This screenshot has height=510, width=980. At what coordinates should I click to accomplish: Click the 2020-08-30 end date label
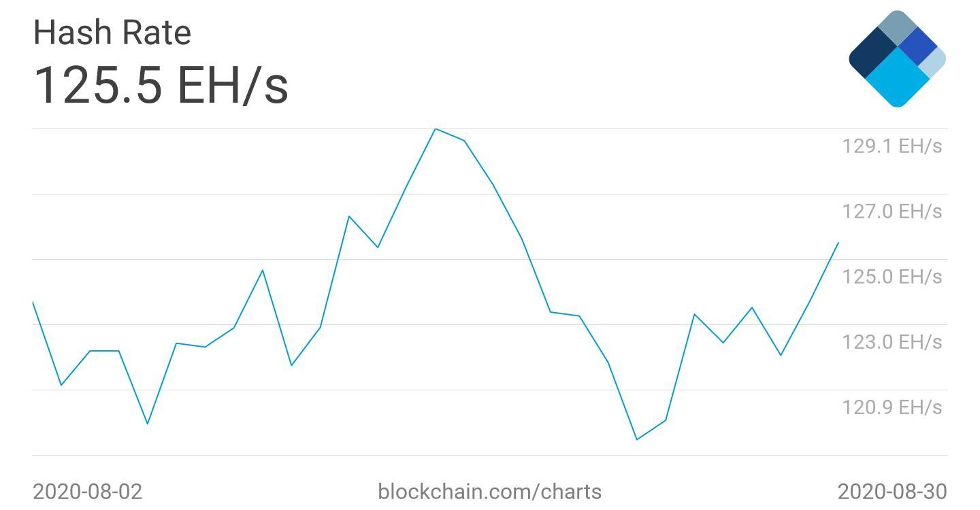pos(892,491)
